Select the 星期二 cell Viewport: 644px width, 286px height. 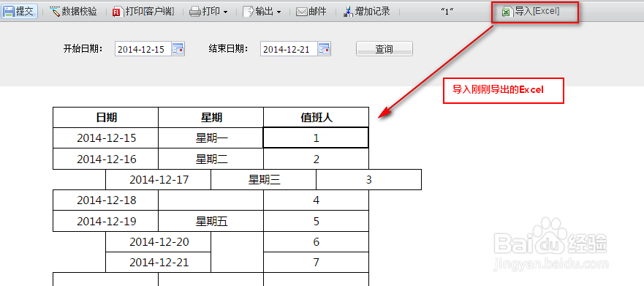[x=211, y=159]
